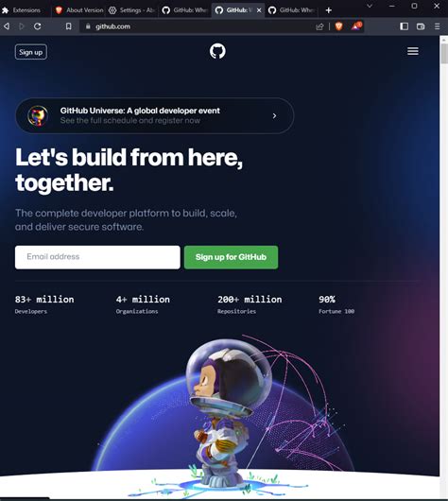
Task: Click the Sign up outlined button
Action: (x=30, y=52)
